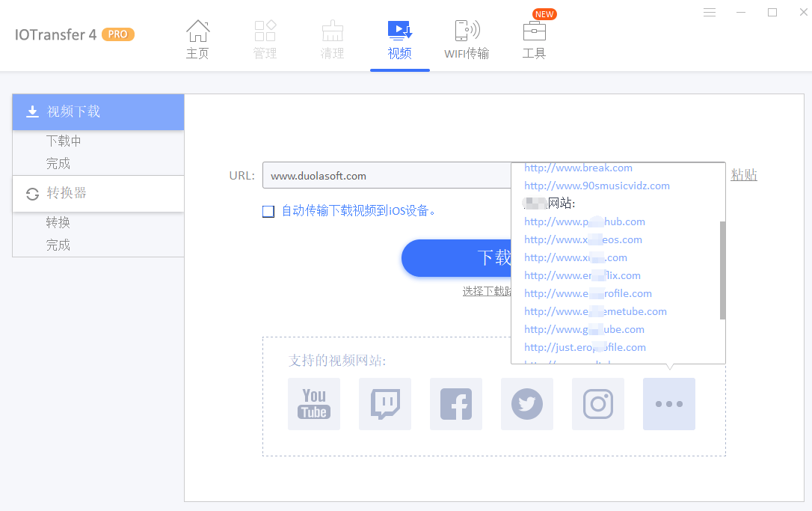The image size is (812, 511).
Task: Open the 下载中 downloading list
Action: pyautogui.click(x=63, y=141)
